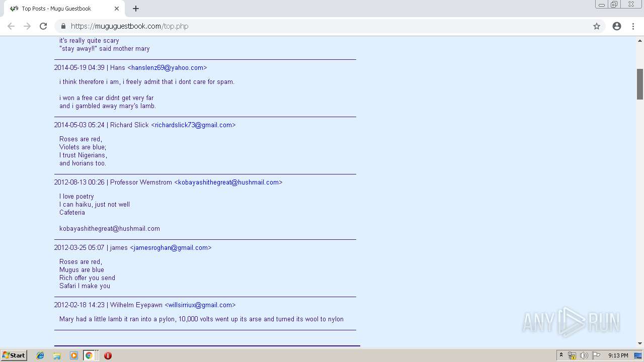This screenshot has width=644, height=362.
Task: Go forward to next page
Action: click(27, 26)
